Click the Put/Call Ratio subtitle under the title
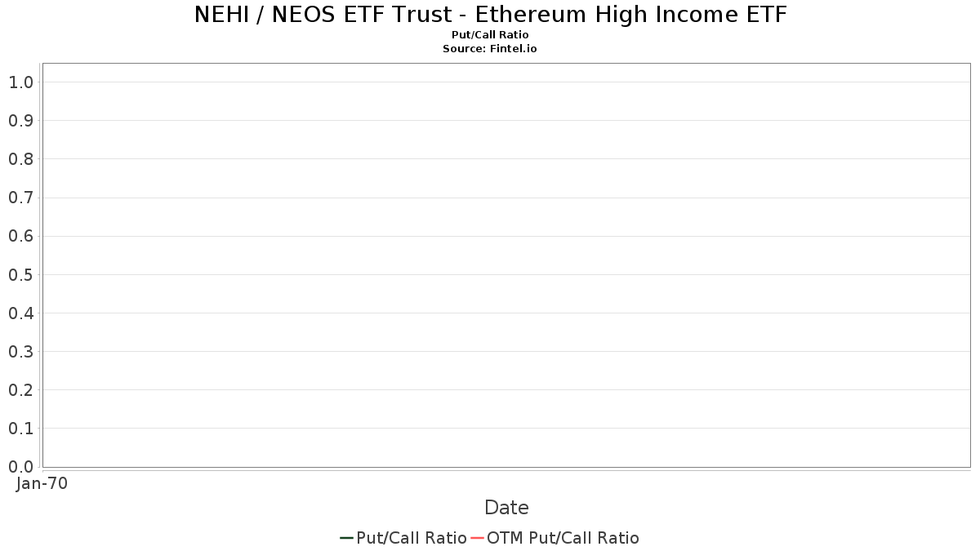Viewport: 980px width, 551px height. point(490,35)
